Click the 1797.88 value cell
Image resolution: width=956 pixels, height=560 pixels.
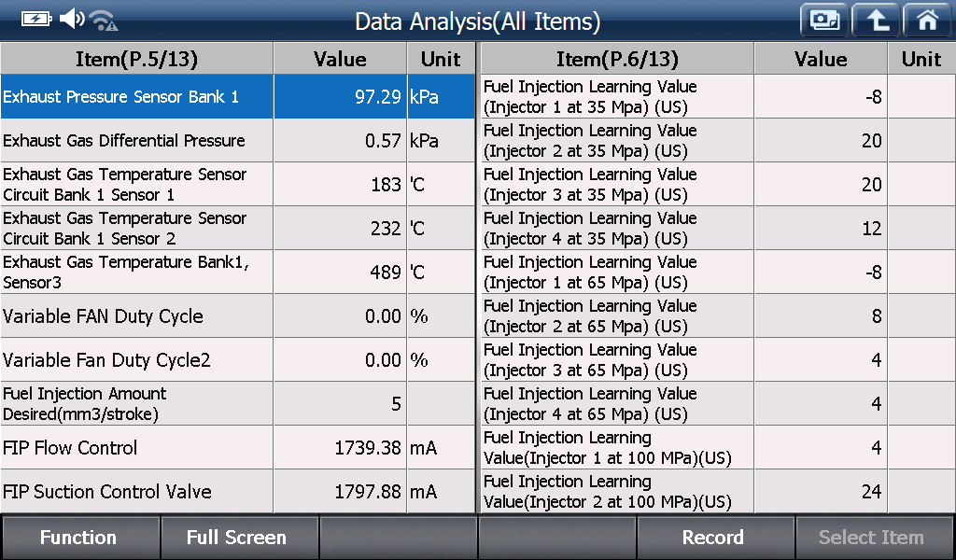[340, 491]
